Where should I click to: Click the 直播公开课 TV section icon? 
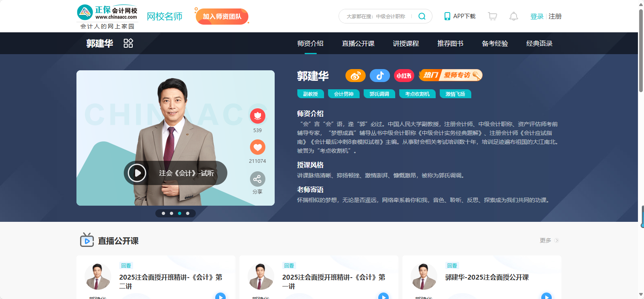[87, 240]
